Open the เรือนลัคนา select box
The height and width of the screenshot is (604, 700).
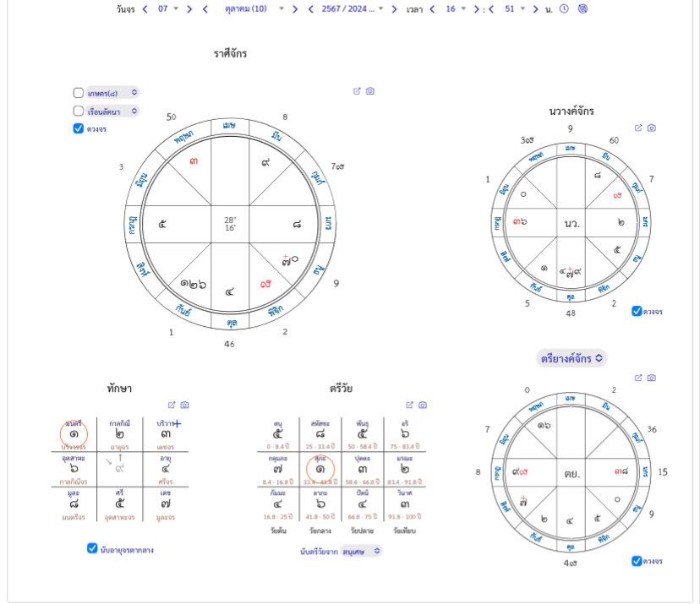[x=112, y=111]
